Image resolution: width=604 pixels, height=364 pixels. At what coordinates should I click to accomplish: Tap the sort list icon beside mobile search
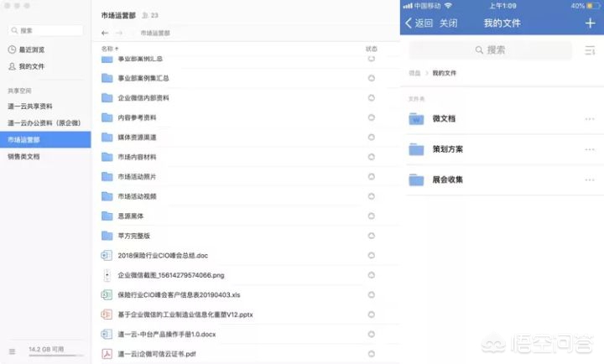click(x=590, y=50)
